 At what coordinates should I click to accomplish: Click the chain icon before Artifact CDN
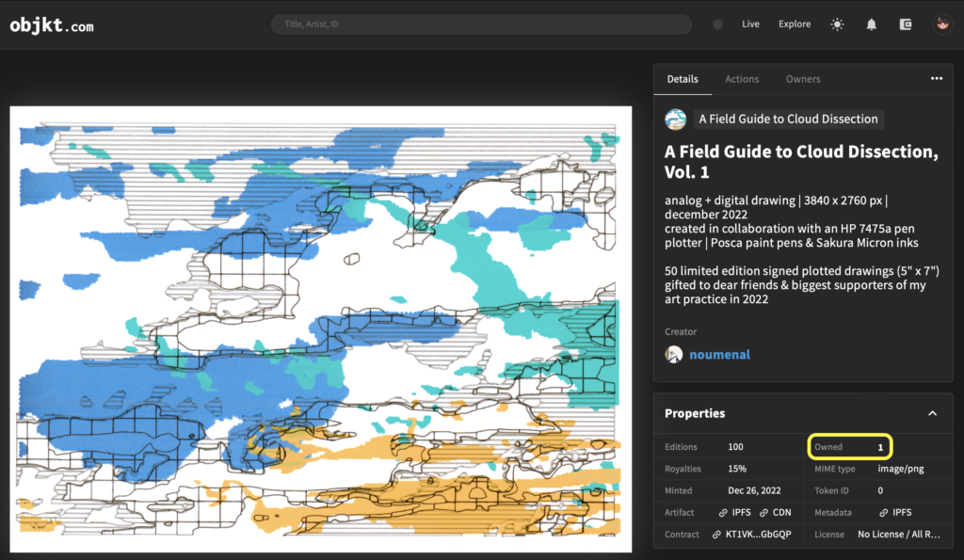(x=763, y=513)
